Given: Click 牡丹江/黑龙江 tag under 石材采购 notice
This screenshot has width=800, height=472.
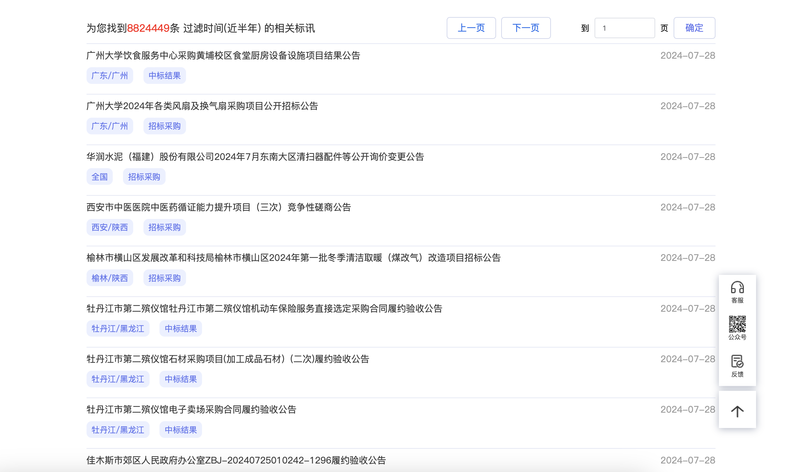Looking at the screenshot, I should [x=118, y=379].
